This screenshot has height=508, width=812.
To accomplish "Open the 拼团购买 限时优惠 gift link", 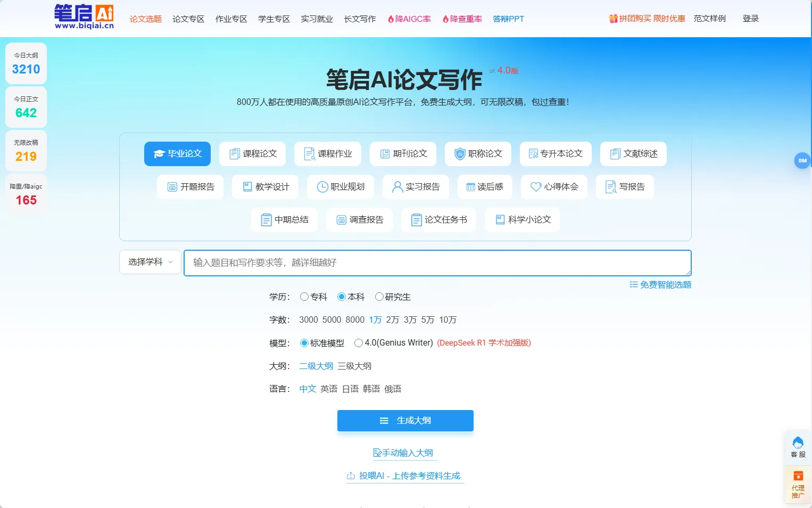I will (x=647, y=19).
